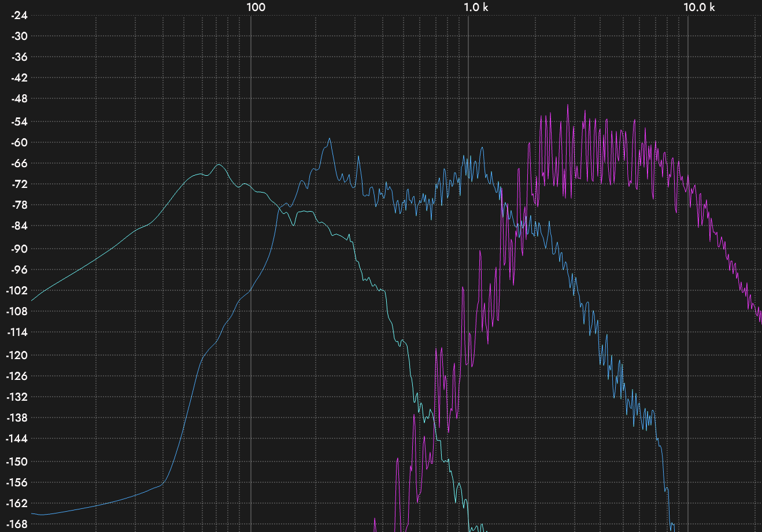Click the 100 Hz frequency axis label
Screen dimensions: 762x532
(x=256, y=7)
